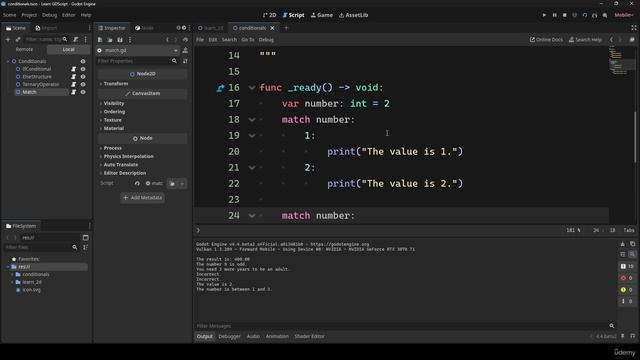Select the Local scene tree button
Viewport: 640px width, 360px height.
[x=68, y=49]
